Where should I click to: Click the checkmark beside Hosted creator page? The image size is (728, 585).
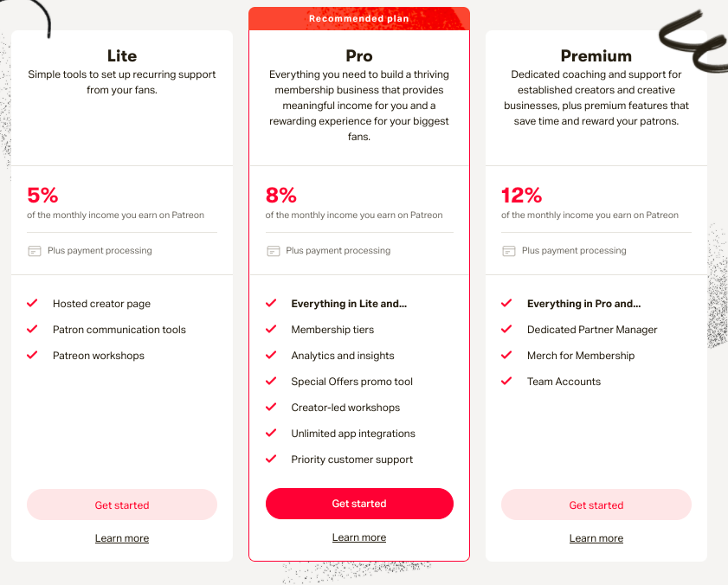pos(33,304)
